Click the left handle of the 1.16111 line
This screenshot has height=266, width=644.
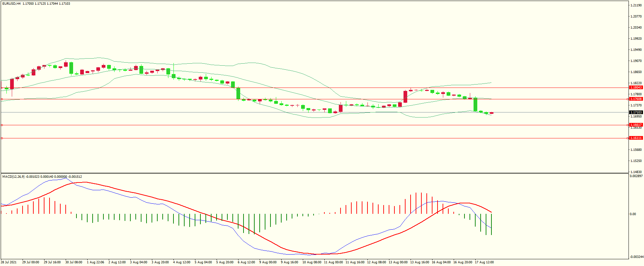click(2, 138)
